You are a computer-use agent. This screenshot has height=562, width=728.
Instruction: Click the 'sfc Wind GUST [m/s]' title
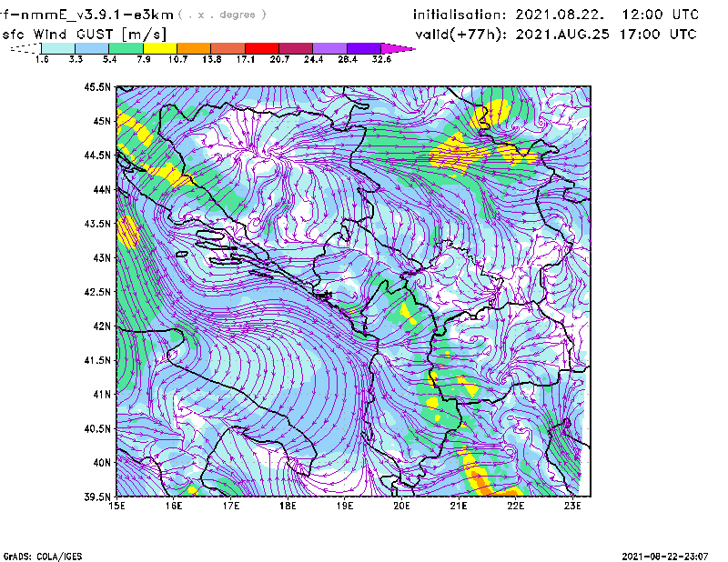pos(84,35)
